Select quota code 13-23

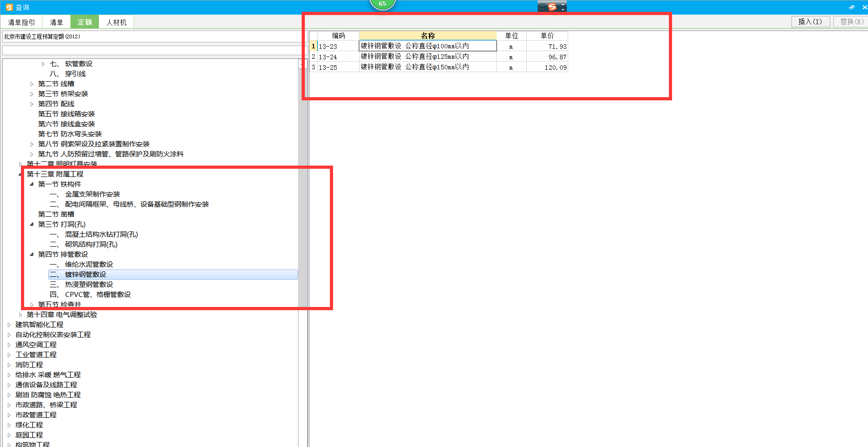[x=338, y=46]
